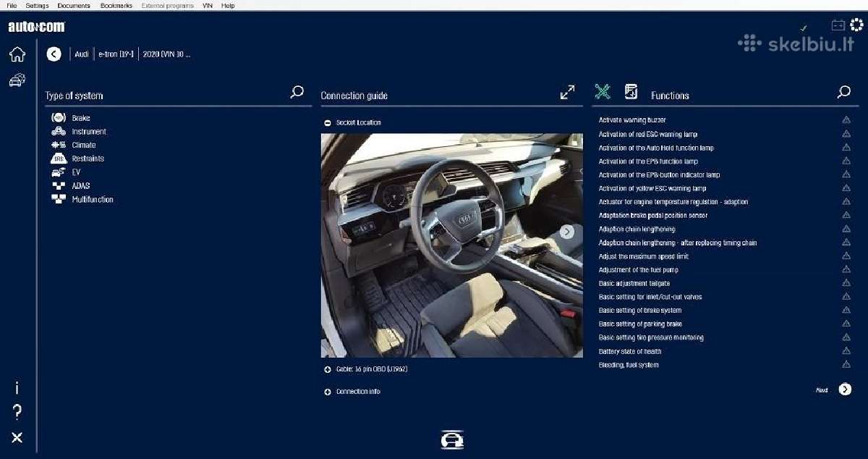Close the app with sidebar X icon
This screenshot has width=868, height=459.
click(17, 437)
